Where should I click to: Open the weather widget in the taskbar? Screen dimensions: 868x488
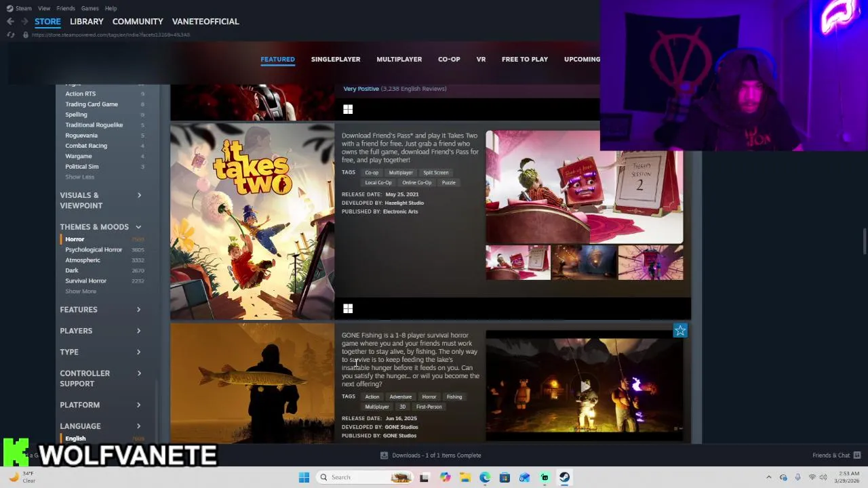tap(22, 477)
